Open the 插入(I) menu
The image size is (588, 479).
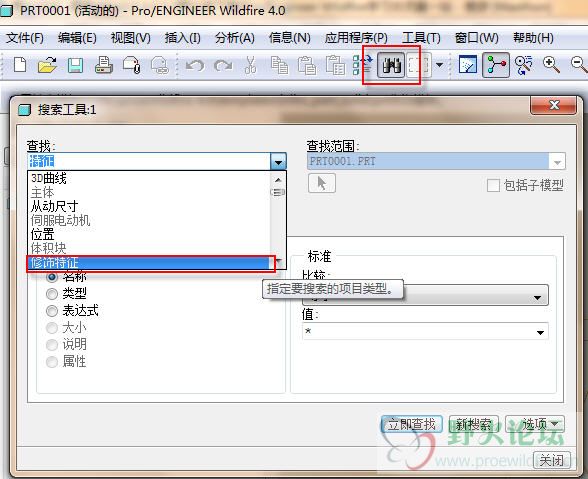click(183, 38)
